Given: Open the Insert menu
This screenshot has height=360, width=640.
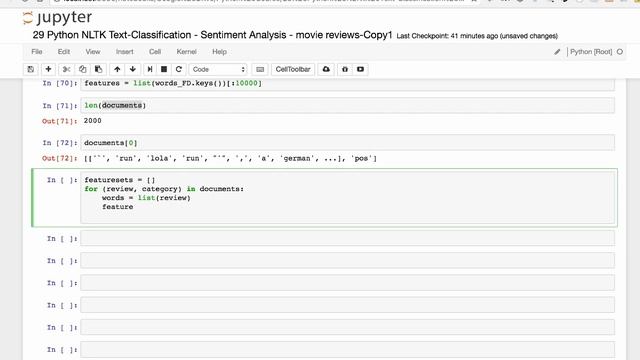Looking at the screenshot, I should [x=124, y=52].
